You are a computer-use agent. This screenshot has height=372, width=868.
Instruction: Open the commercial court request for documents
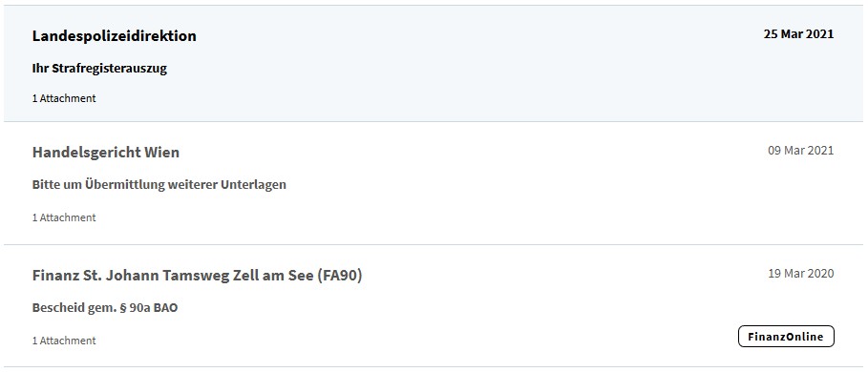[x=434, y=183]
